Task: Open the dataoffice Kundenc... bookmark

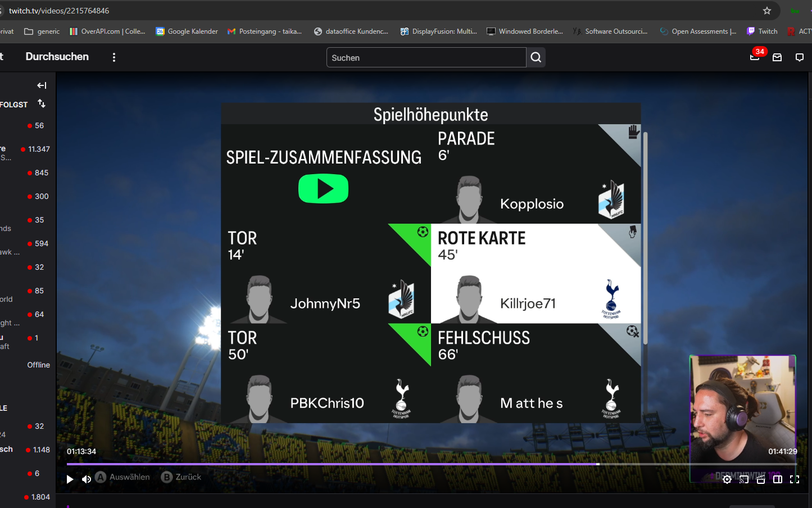Action: tap(351, 31)
